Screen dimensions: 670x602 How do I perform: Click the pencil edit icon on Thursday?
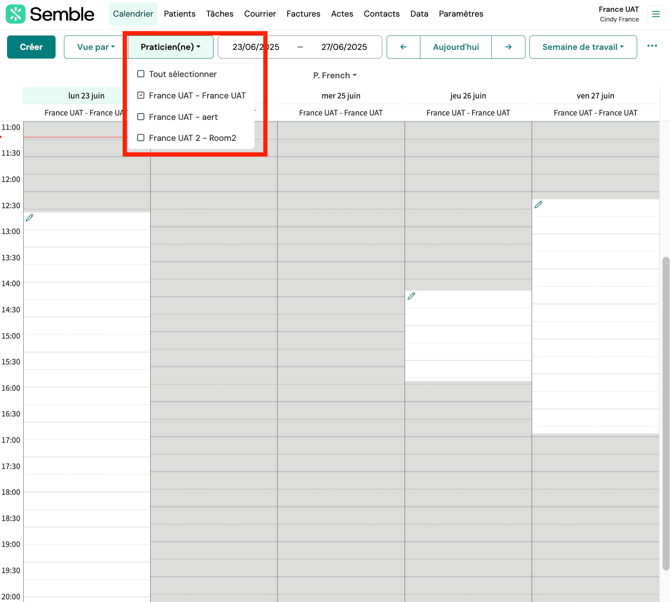pos(411,296)
